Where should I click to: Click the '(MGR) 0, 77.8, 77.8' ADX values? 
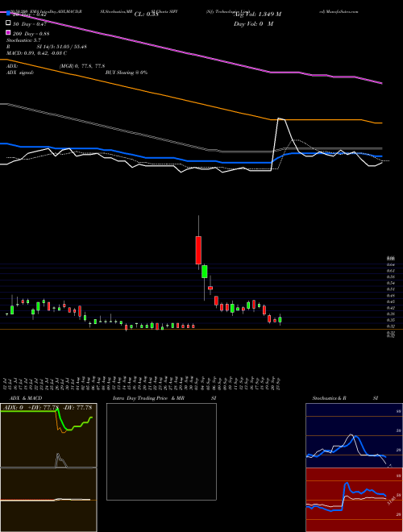(82, 66)
